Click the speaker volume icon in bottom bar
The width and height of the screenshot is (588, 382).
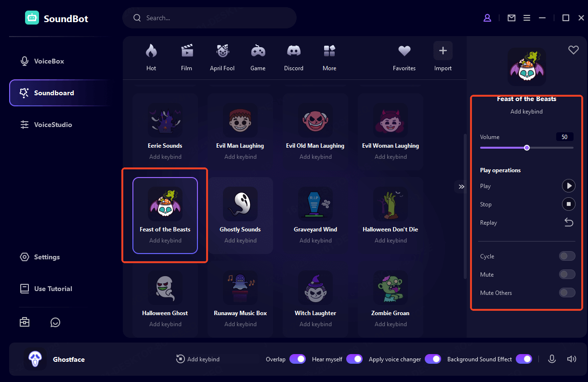tap(572, 359)
